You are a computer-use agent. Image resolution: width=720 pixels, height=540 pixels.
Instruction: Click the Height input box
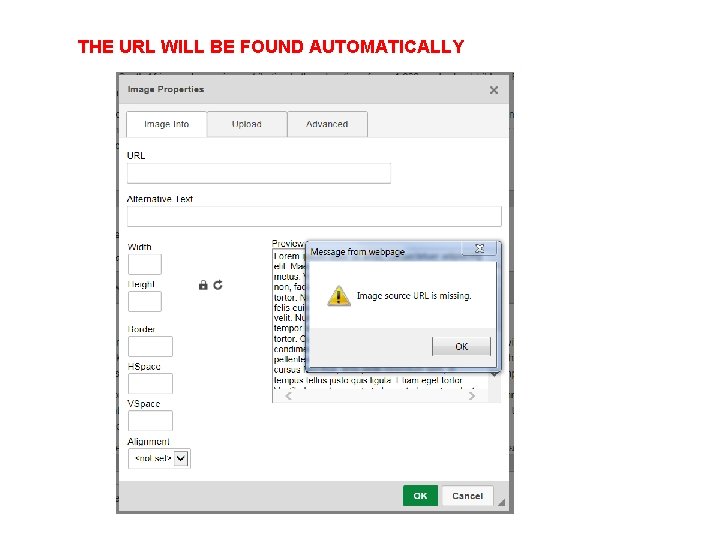tap(145, 302)
